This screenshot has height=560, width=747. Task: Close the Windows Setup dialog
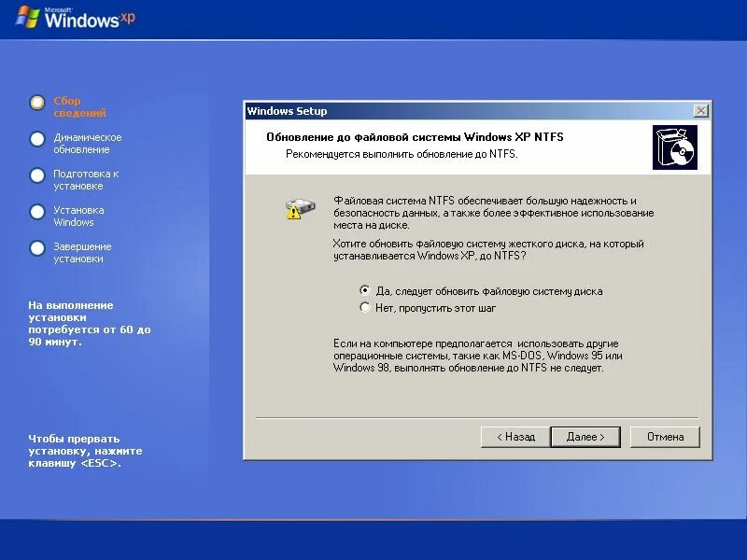(x=701, y=111)
